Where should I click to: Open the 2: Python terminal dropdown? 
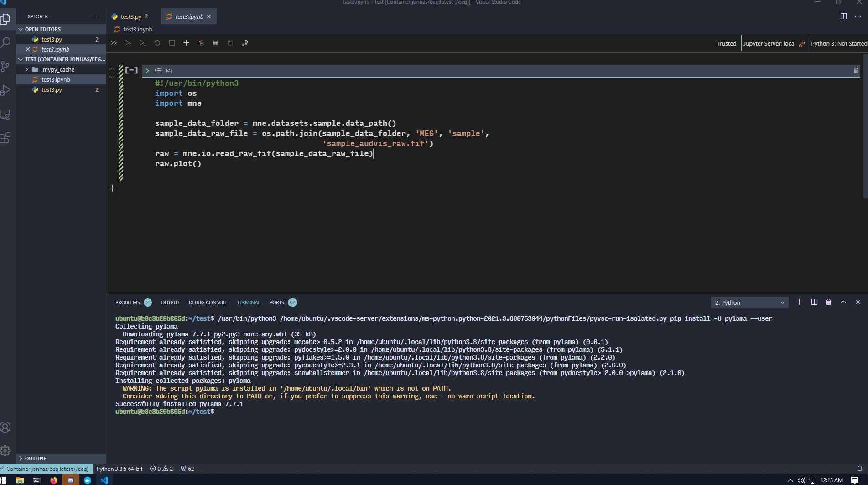[x=749, y=302]
